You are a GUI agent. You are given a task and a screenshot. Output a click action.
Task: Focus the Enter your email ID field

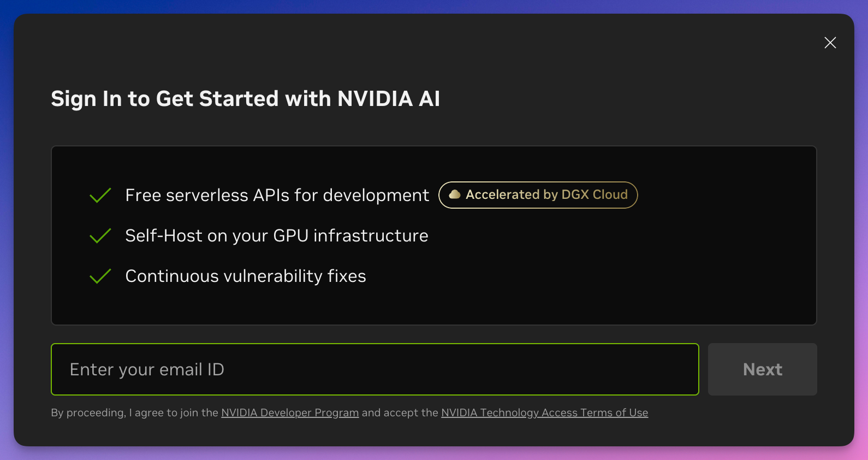(374, 369)
